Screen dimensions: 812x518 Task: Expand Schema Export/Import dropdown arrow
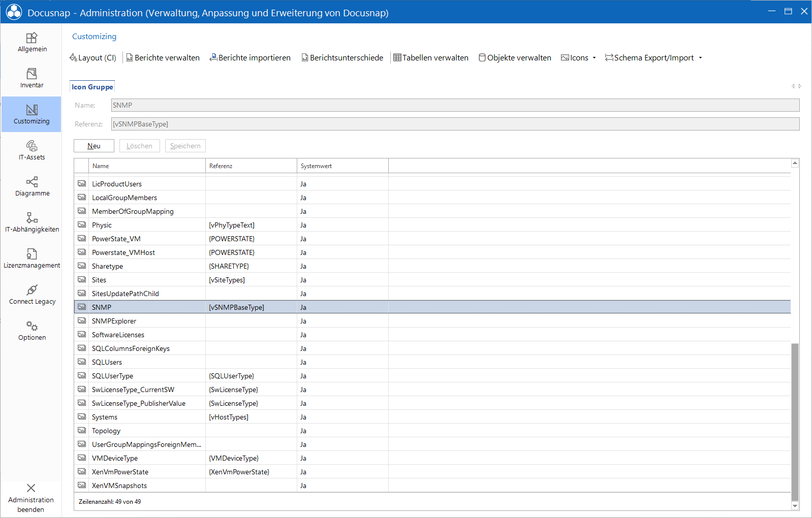click(700, 58)
